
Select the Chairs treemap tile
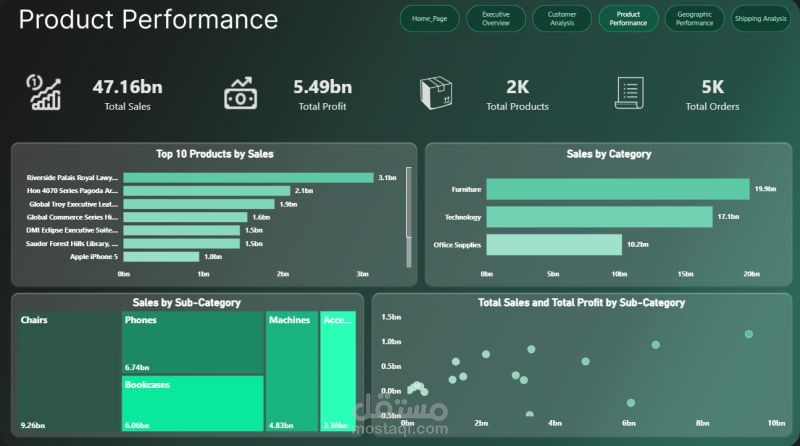(69, 371)
